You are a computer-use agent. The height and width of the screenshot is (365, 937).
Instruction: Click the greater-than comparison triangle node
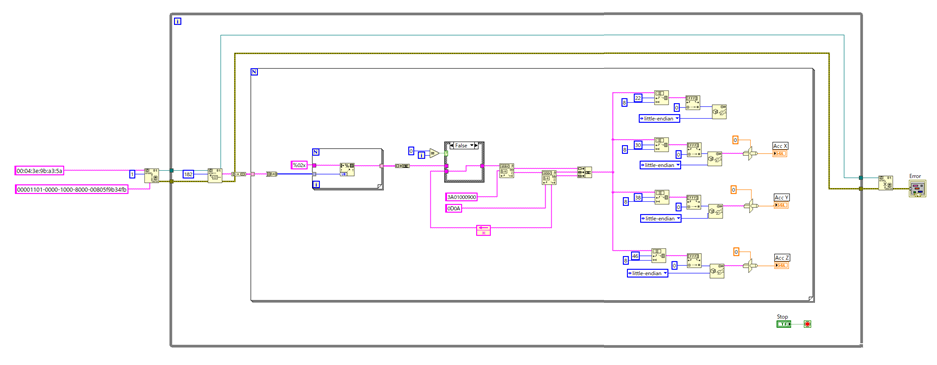tap(434, 154)
